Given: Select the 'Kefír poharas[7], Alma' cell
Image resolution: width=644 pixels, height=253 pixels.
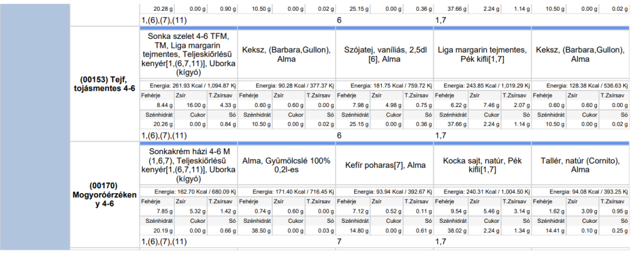Looking at the screenshot, I should (x=384, y=166).
